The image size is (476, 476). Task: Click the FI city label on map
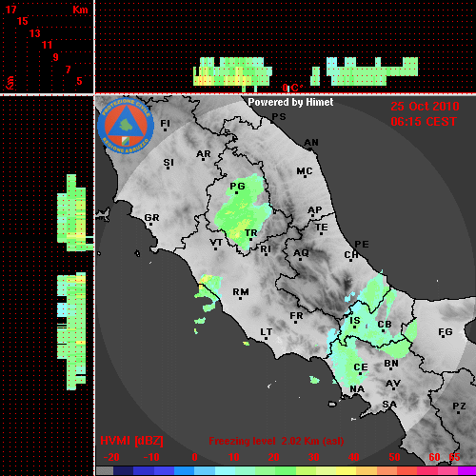click(x=165, y=124)
